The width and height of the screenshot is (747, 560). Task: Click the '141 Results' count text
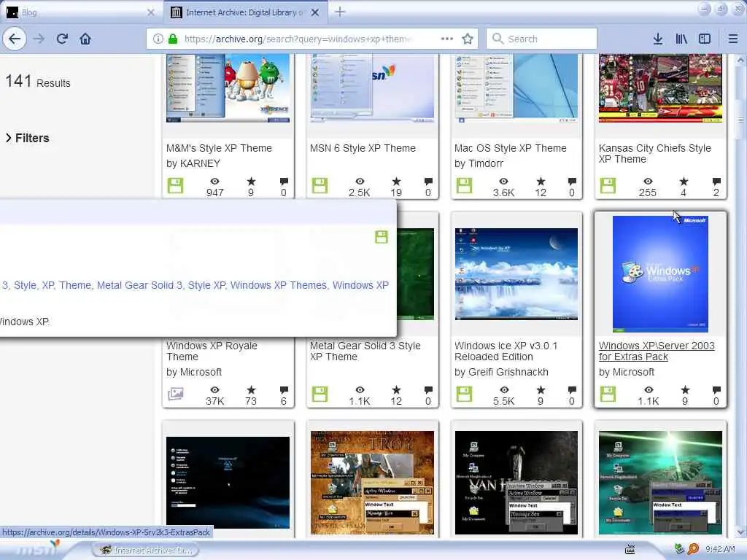(x=38, y=82)
